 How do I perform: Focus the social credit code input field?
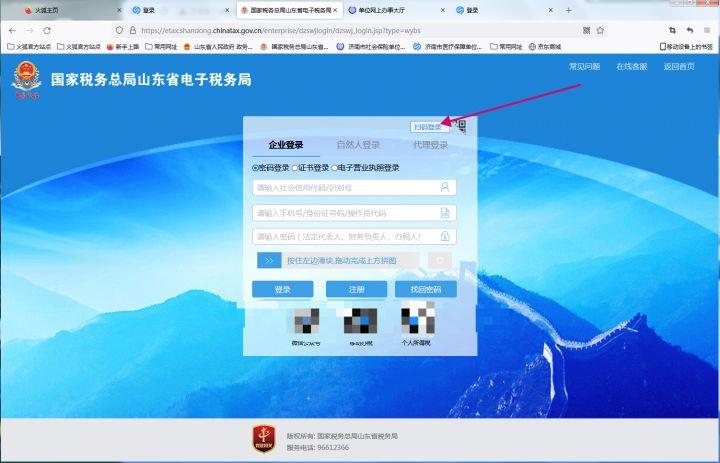pyautogui.click(x=354, y=187)
